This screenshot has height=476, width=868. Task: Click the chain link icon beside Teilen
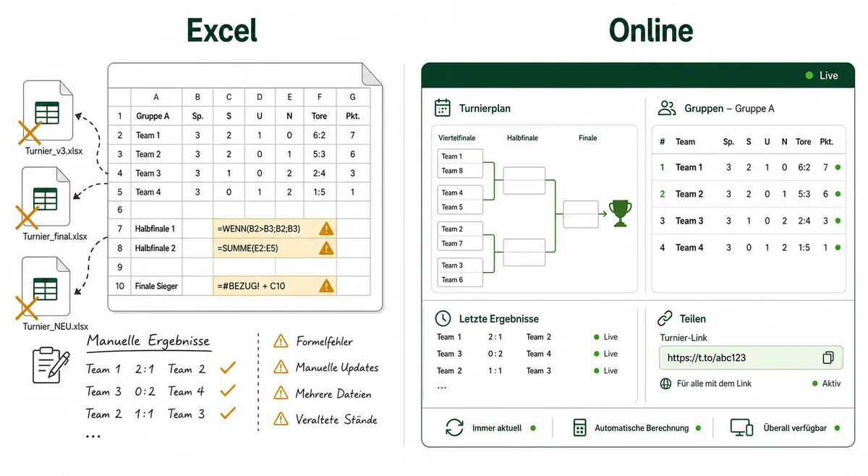click(665, 318)
